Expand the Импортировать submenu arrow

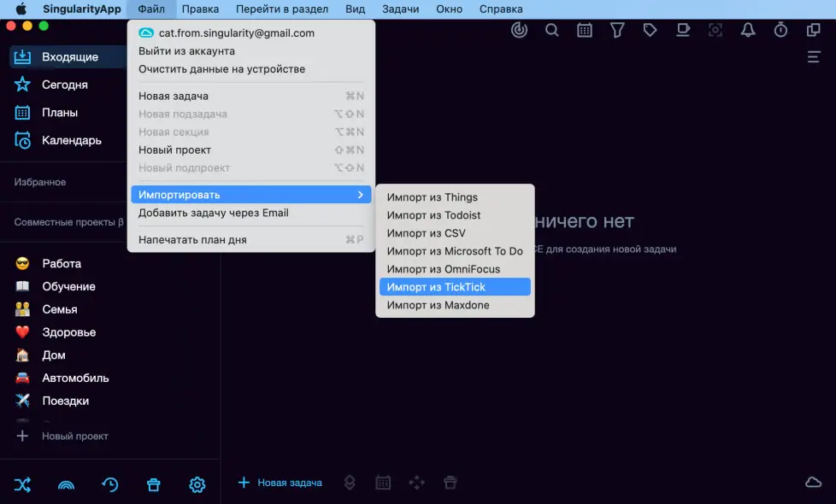pyautogui.click(x=360, y=195)
